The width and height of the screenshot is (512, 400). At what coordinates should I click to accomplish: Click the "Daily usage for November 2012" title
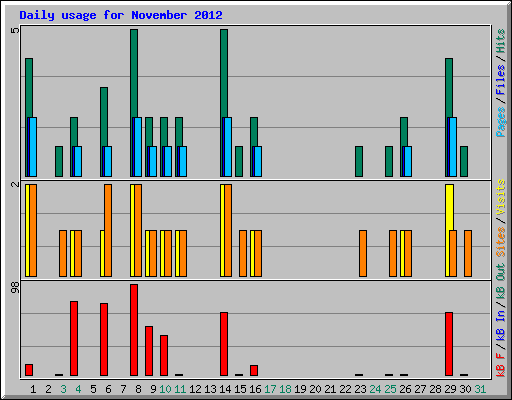121,15
